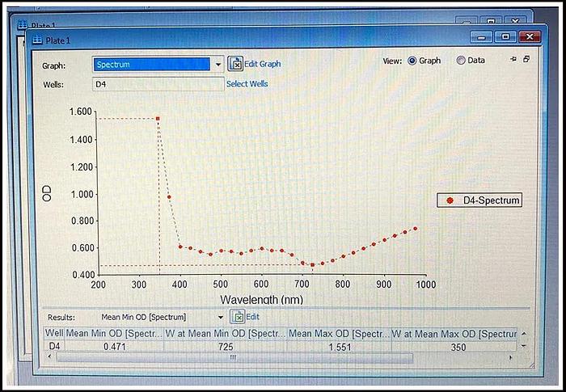Image resolution: width=566 pixels, height=392 pixels.
Task: Click the OD y-axis label
Action: tap(47, 193)
